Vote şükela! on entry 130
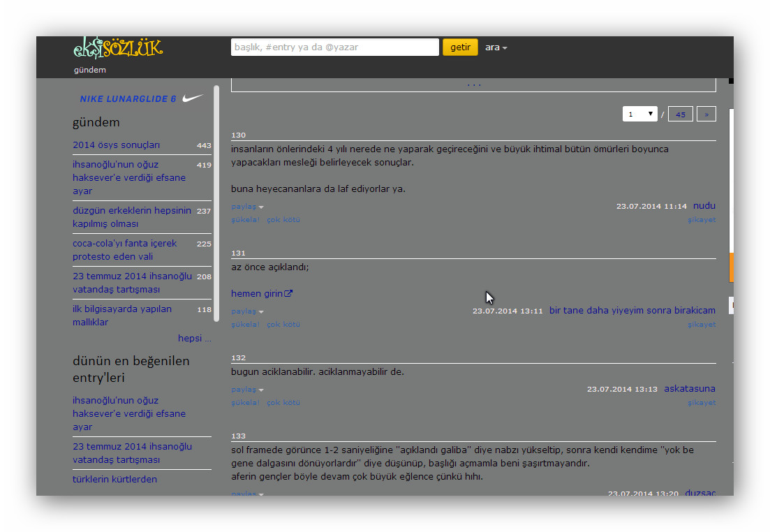 (245, 220)
